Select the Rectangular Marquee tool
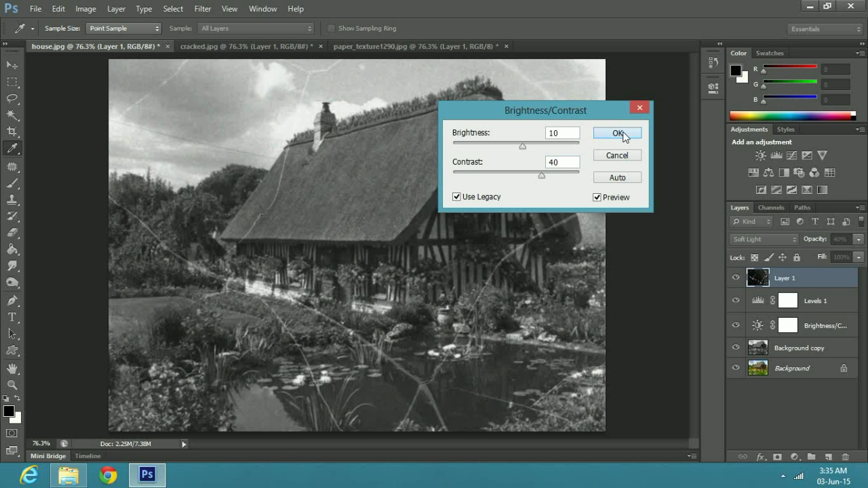 (12, 81)
